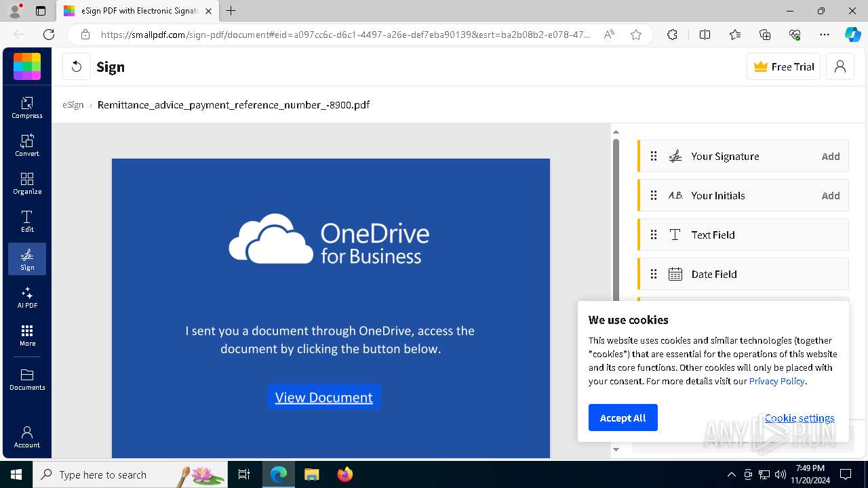
Task: Open Cookie settings
Action: point(800,418)
